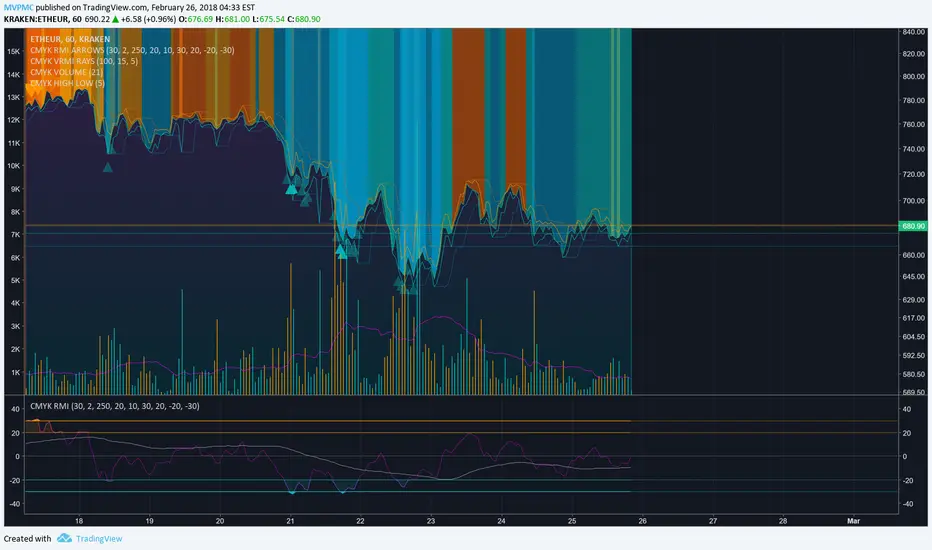Open the MVPMC author profile link
The height and width of the screenshot is (550, 932).
(22, 6)
